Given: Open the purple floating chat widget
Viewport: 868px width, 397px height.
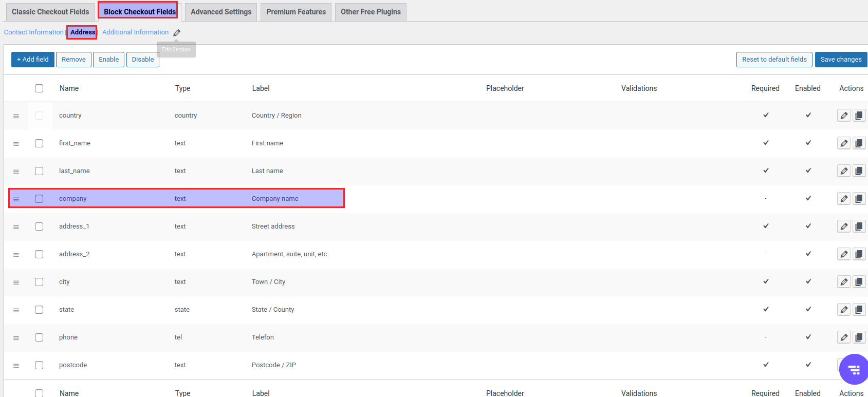Looking at the screenshot, I should click(x=854, y=369).
